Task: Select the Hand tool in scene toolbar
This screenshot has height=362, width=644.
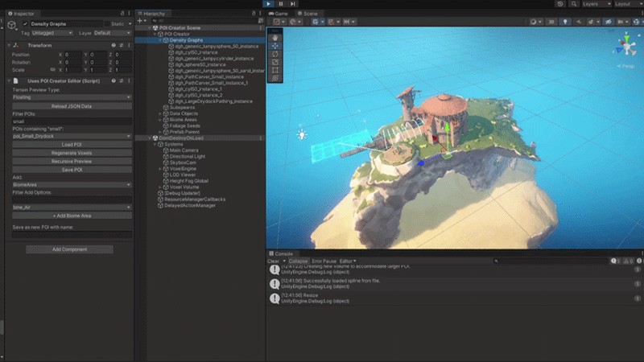Action: tap(275, 38)
